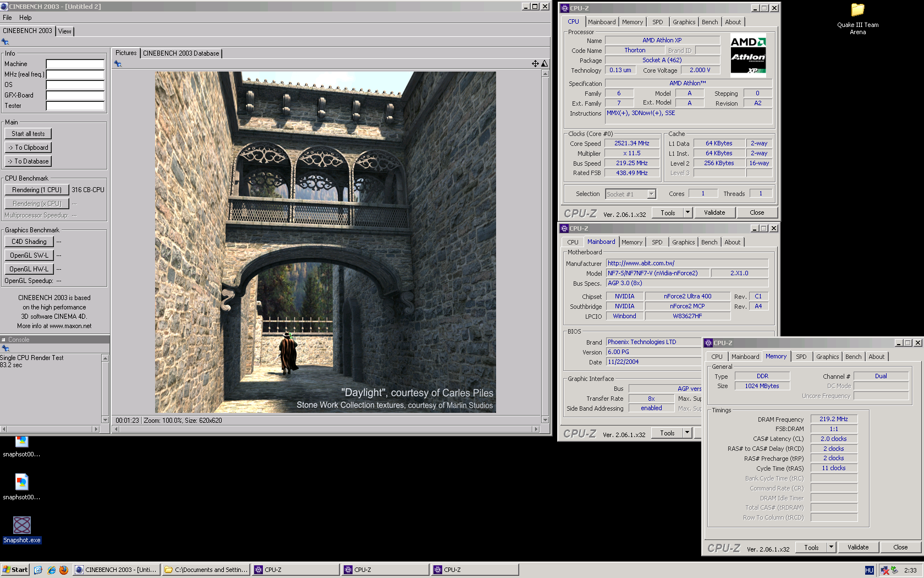Open Memory tab in CPU-Z Mainboard window
The image size is (924, 578).
[x=631, y=242]
